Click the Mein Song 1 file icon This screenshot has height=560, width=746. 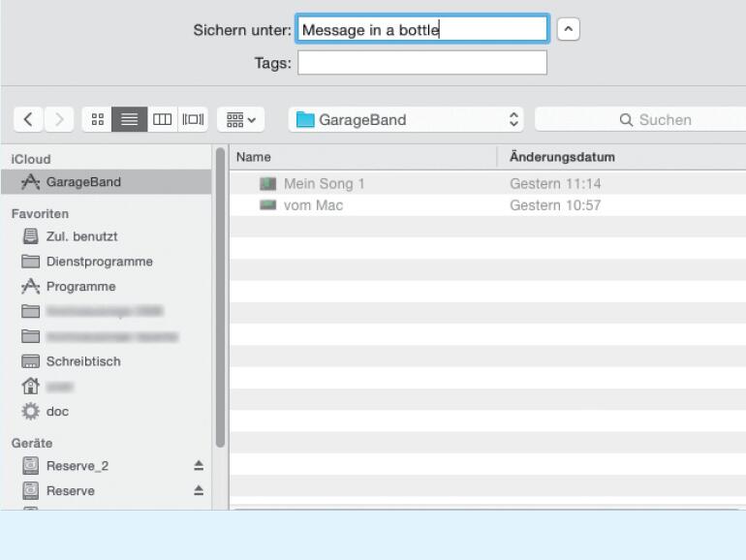[x=267, y=184]
